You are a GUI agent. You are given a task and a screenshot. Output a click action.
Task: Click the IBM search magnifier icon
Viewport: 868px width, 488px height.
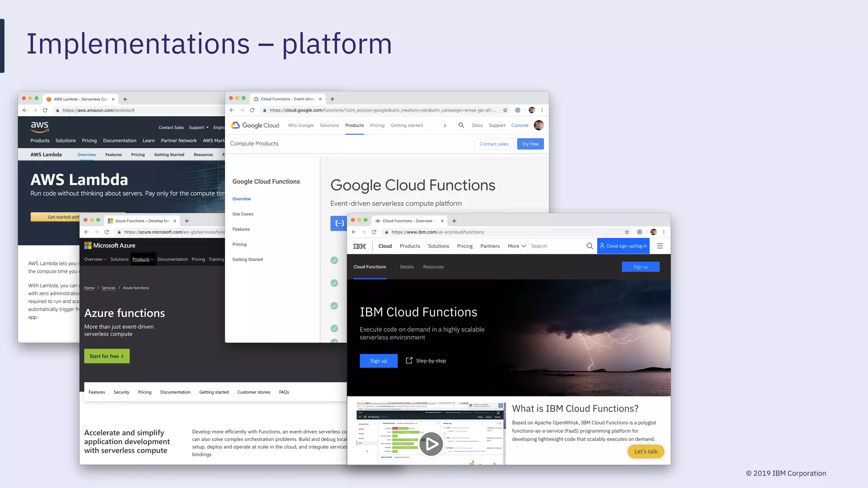tap(590, 246)
